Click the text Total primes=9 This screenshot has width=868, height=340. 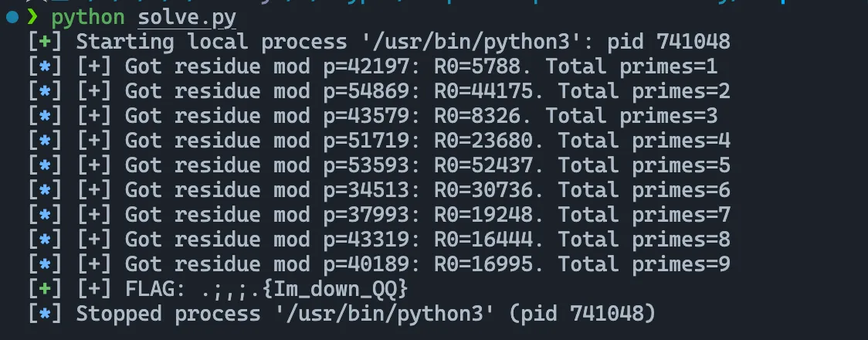[644, 264]
